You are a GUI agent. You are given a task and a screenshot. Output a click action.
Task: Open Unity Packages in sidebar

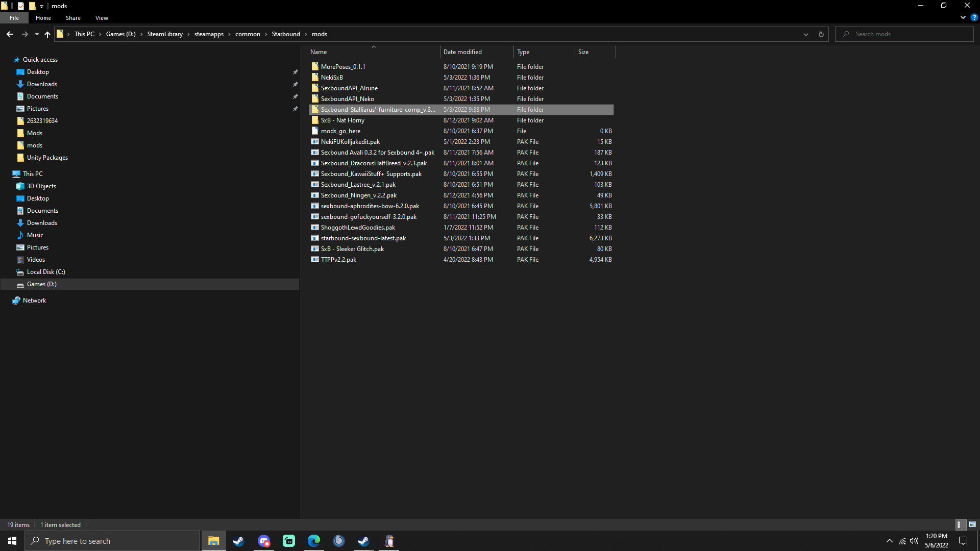click(x=47, y=158)
